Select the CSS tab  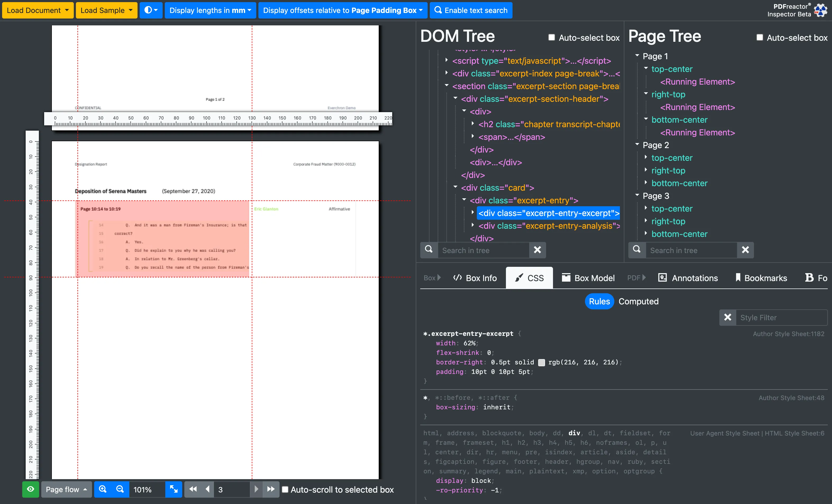[x=529, y=278]
